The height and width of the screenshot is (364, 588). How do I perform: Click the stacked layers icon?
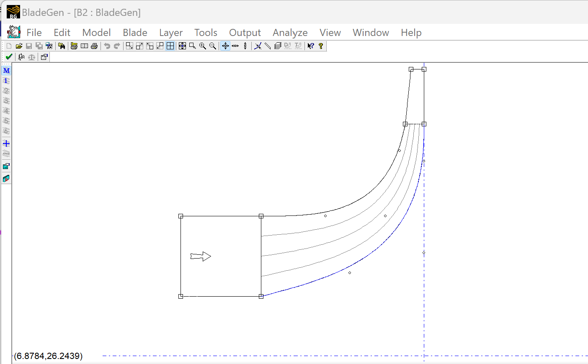(278, 46)
